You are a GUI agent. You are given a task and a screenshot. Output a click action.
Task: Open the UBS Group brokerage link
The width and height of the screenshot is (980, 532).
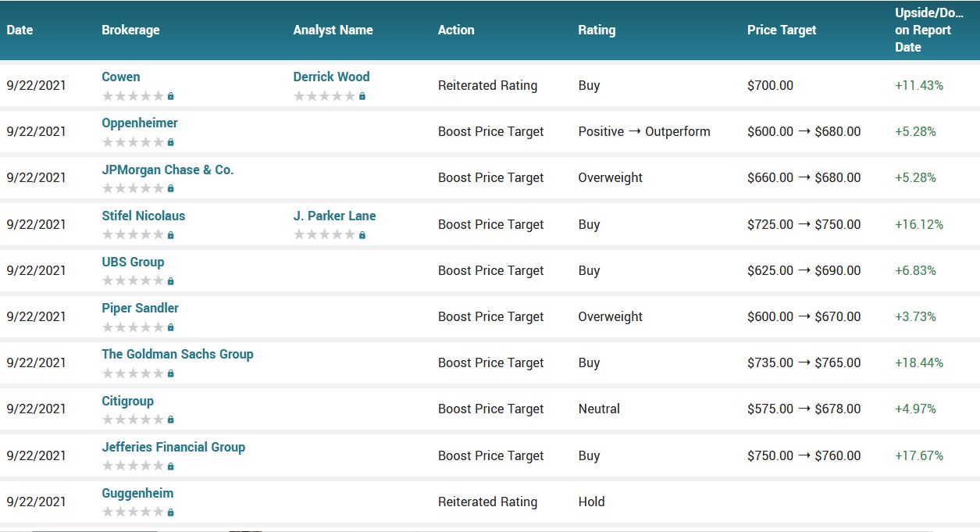[x=133, y=262]
